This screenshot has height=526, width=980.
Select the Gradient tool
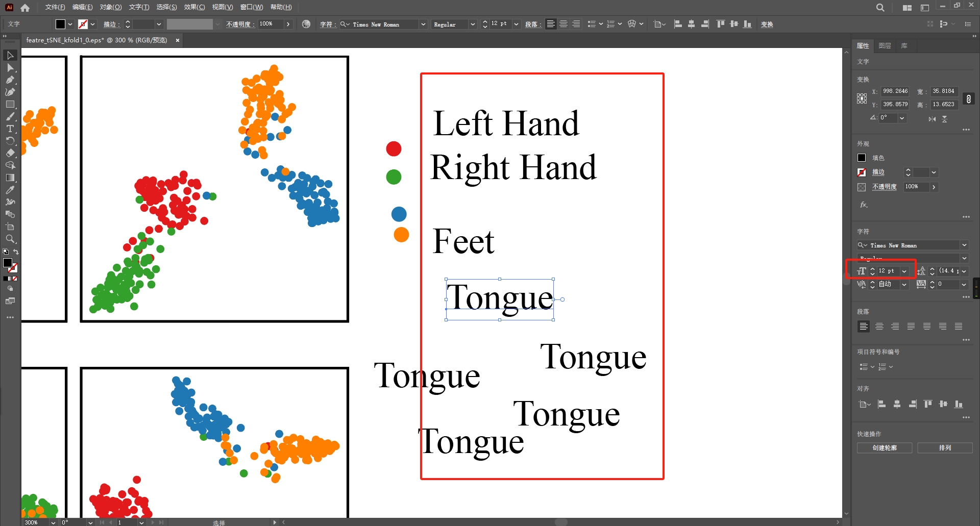pos(10,178)
